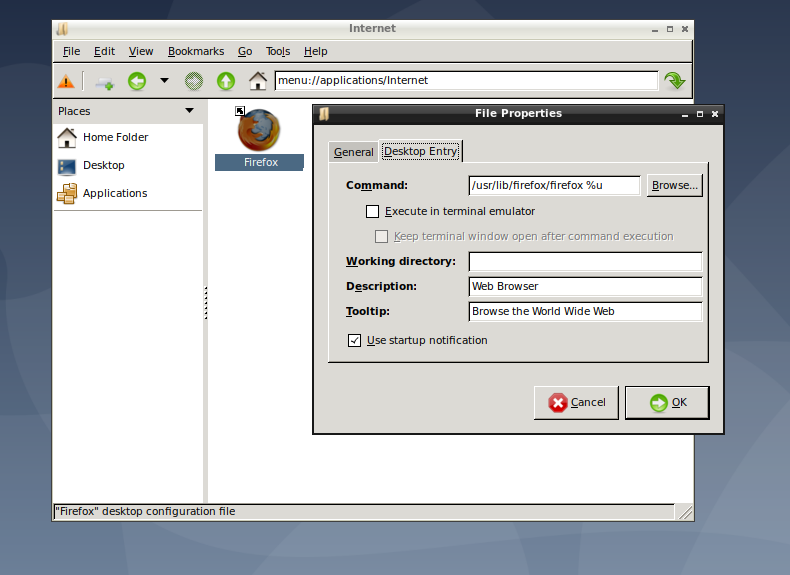Click the Home folder toolbar icon
The height and width of the screenshot is (575, 790).
pos(258,81)
